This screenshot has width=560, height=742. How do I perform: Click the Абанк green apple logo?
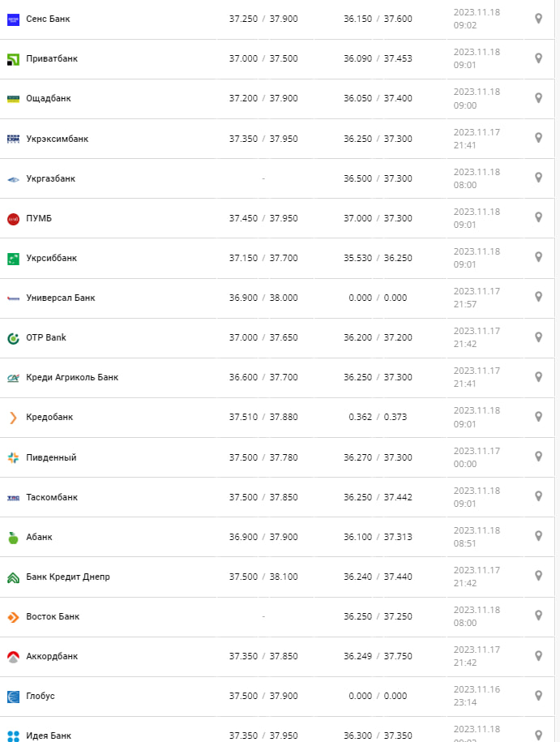coord(13,537)
